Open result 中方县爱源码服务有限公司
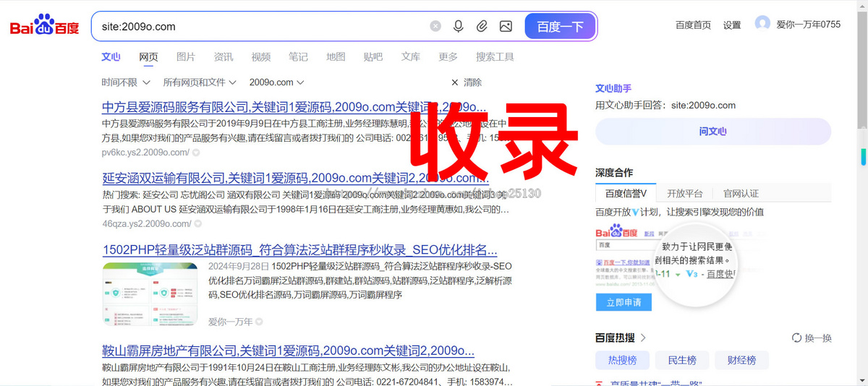The height and width of the screenshot is (386, 868). [x=294, y=107]
